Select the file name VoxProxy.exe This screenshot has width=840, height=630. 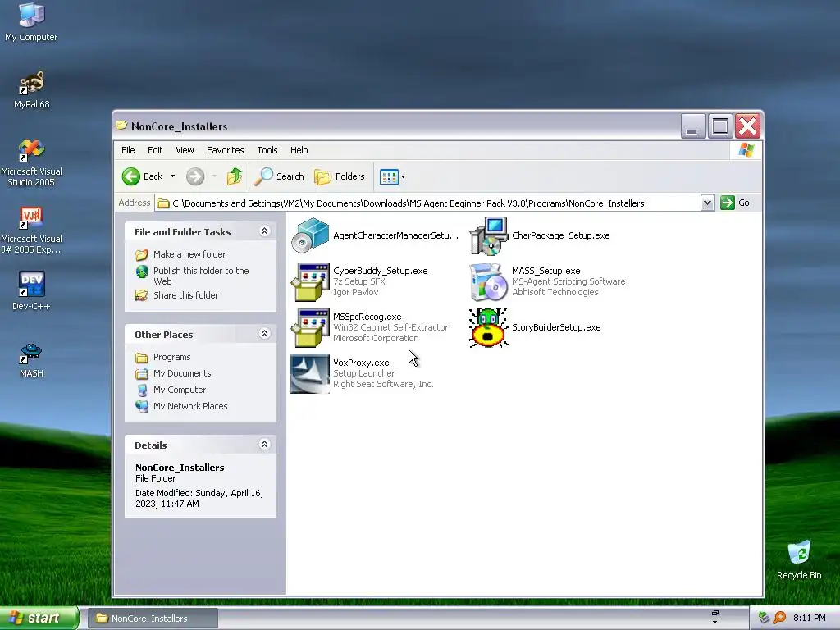(361, 363)
